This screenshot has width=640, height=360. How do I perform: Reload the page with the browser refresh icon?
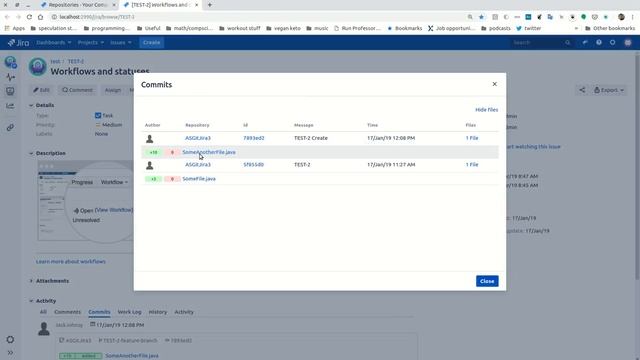click(29, 17)
